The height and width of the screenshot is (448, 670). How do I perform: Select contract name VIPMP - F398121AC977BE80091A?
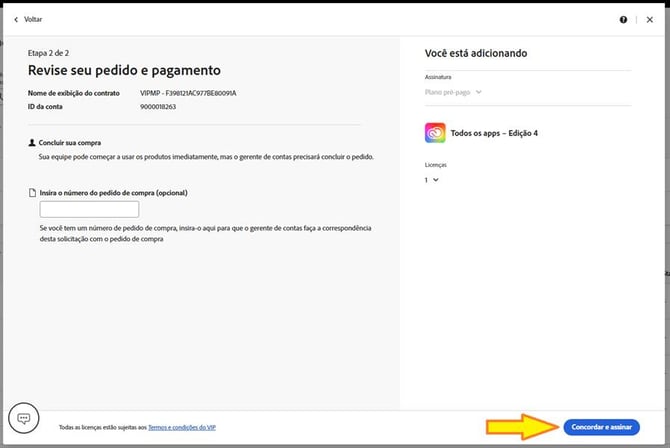point(188,93)
